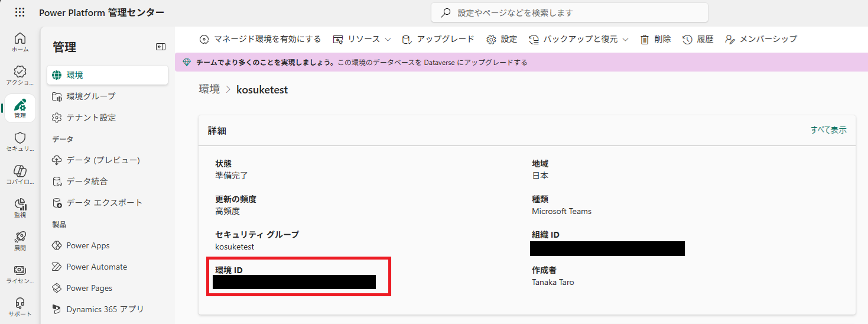The width and height of the screenshot is (868, 324).
Task: Collapse the 管理 navigation pane
Action: pyautogui.click(x=160, y=47)
